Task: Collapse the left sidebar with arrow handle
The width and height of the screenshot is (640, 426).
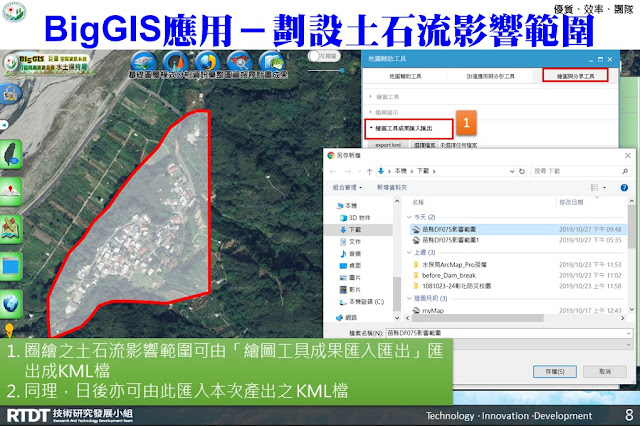Action: (x=4, y=125)
